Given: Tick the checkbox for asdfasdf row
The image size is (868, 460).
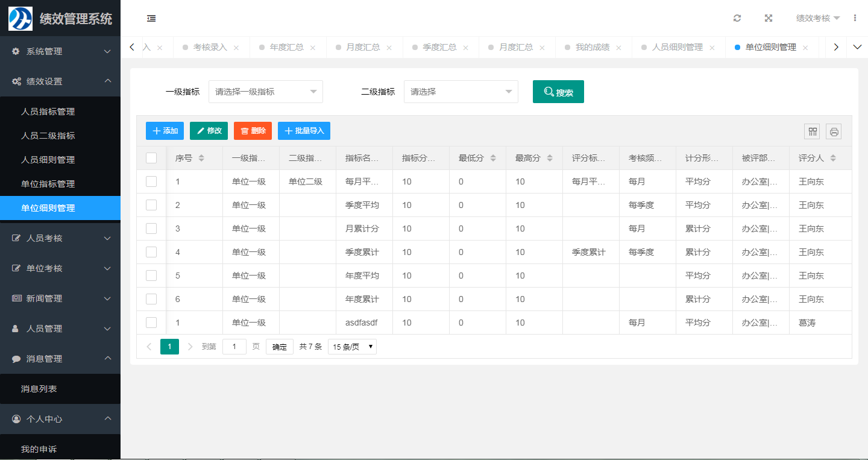Looking at the screenshot, I should tap(151, 323).
